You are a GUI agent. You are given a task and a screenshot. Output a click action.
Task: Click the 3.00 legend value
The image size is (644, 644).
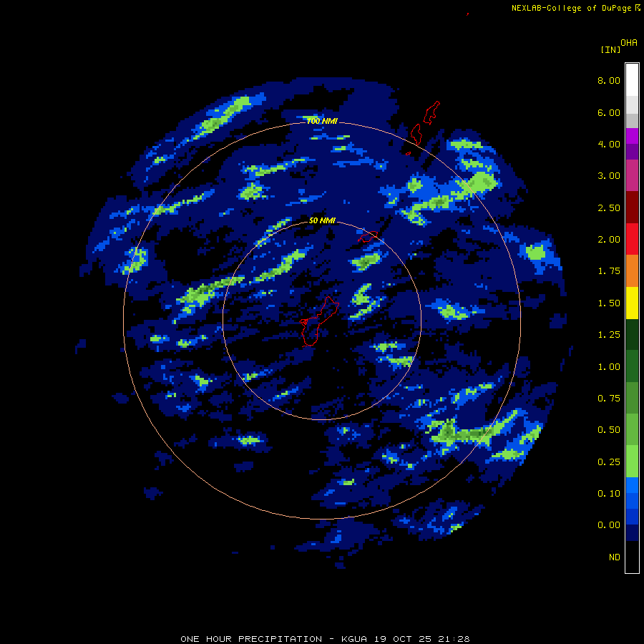coord(609,176)
